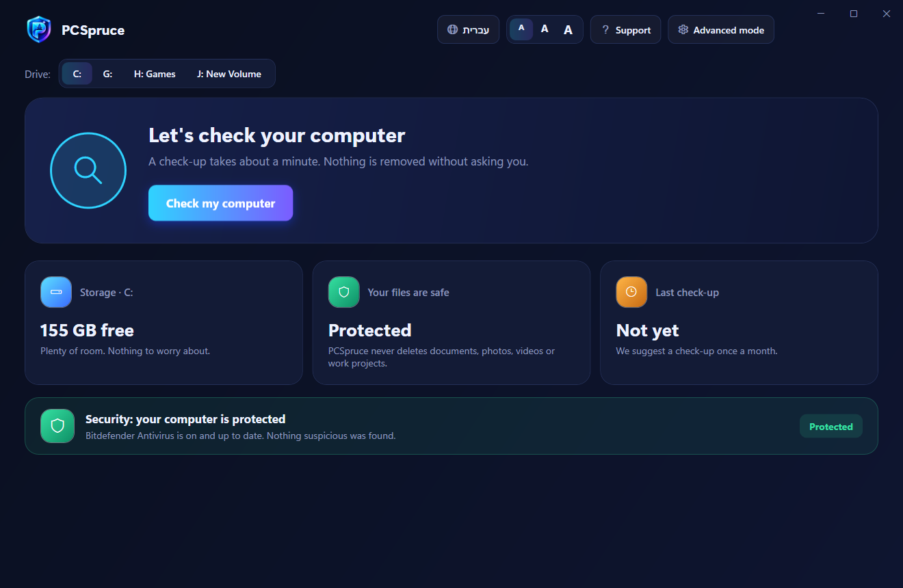Start the Check my computer scan
This screenshot has height=588, width=903.
pos(220,203)
